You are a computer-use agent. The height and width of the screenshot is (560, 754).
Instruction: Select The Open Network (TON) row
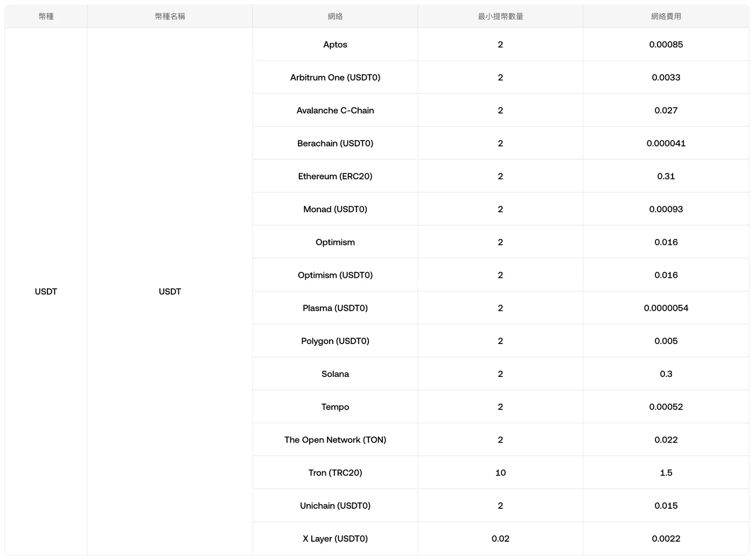(500, 439)
